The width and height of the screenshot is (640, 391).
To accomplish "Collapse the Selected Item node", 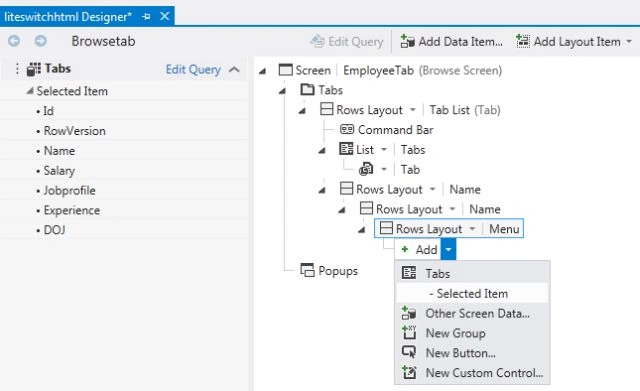I will [30, 91].
